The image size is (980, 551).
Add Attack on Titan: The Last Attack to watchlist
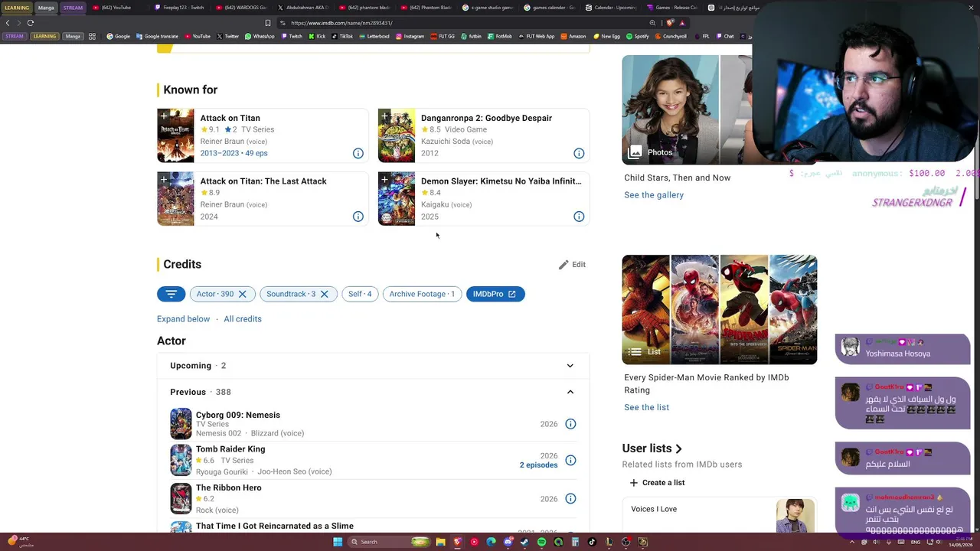click(x=164, y=180)
